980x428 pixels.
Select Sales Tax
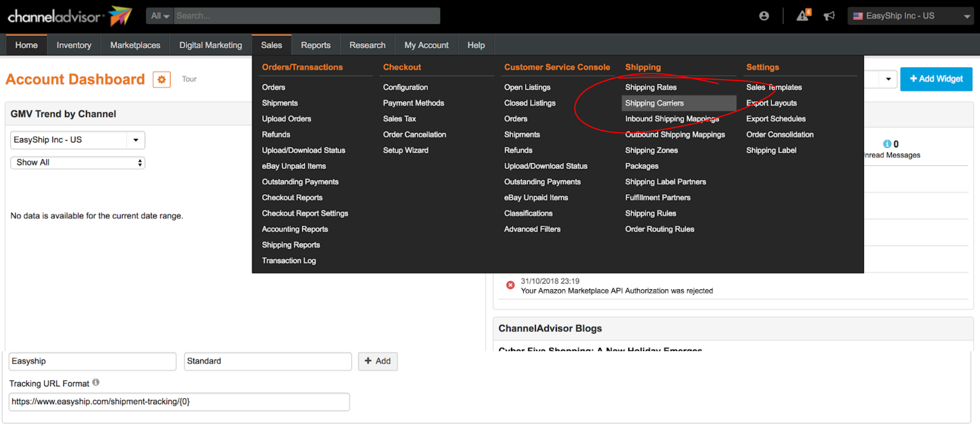tap(400, 119)
